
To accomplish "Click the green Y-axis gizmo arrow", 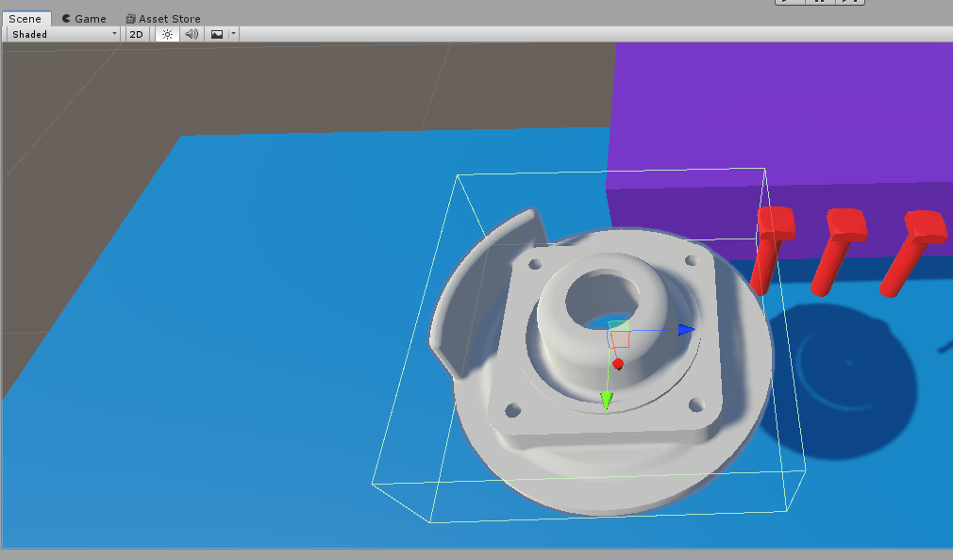I will 608,400.
